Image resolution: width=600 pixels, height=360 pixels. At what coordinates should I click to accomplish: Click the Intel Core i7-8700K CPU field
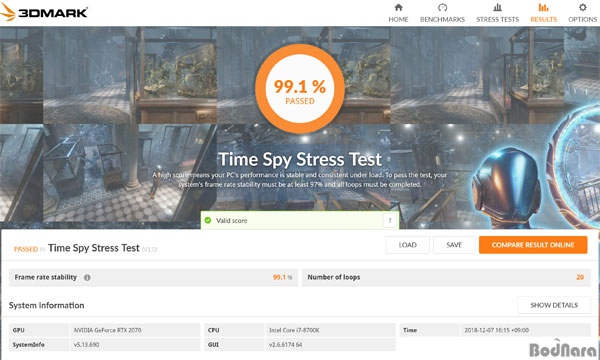click(x=331, y=330)
